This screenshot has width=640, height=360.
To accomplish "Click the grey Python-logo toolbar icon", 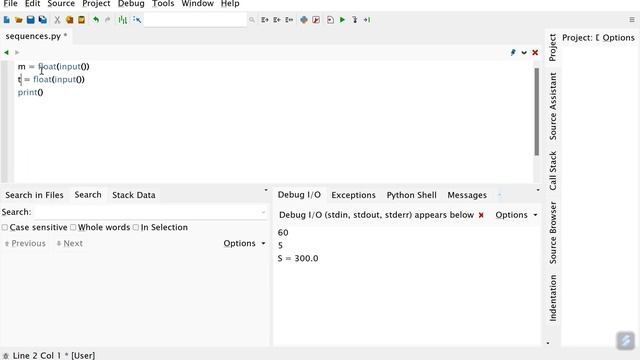I will (304, 20).
